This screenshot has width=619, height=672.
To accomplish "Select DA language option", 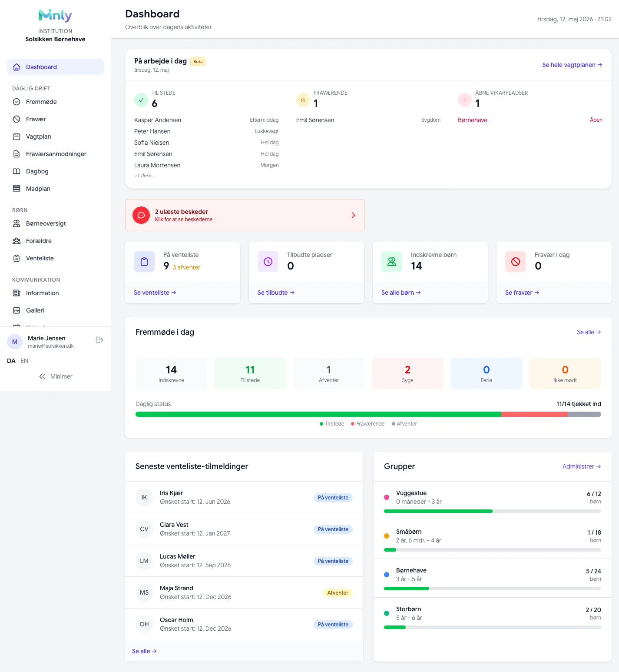I will (x=11, y=361).
